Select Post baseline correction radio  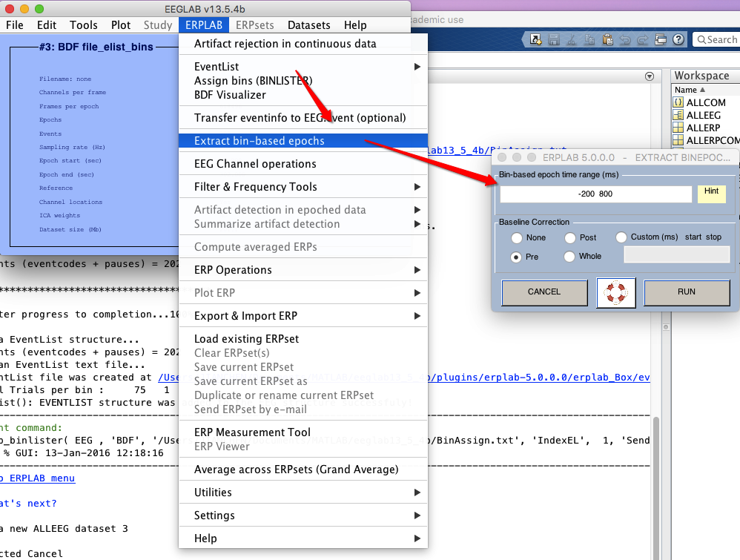[x=570, y=237]
